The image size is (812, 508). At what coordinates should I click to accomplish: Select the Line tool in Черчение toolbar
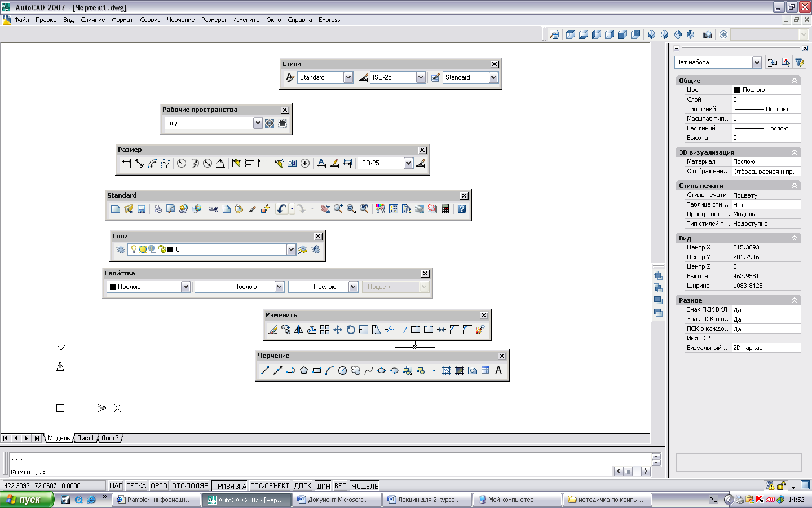265,371
